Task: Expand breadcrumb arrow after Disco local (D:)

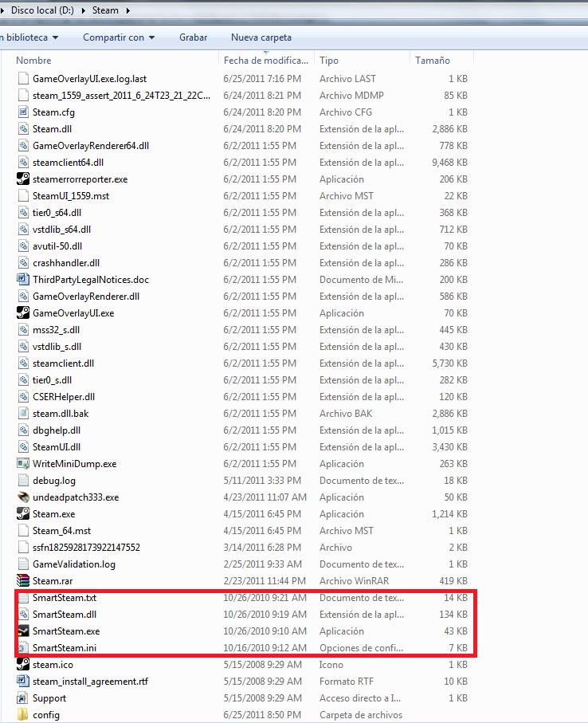Action: coord(84,10)
